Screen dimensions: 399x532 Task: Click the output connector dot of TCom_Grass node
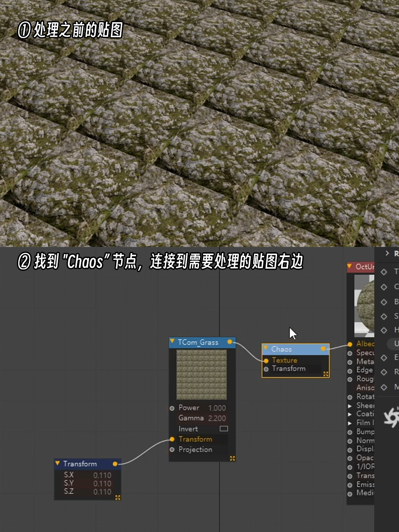230,342
